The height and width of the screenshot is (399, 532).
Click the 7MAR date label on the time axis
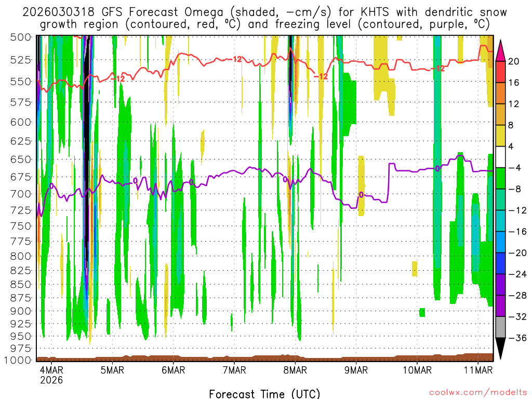[234, 370]
